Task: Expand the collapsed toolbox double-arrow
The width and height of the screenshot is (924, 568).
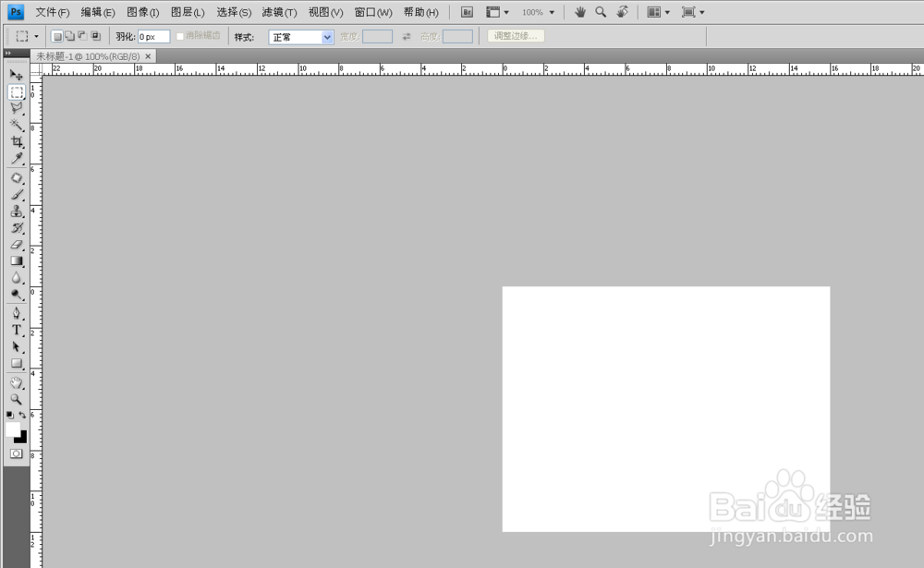Action: point(8,53)
